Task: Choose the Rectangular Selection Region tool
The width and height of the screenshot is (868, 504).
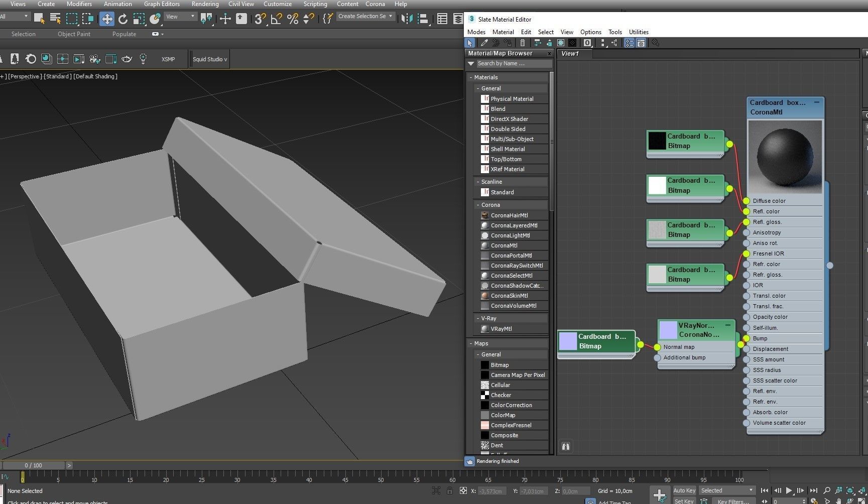Action: pyautogui.click(x=72, y=19)
